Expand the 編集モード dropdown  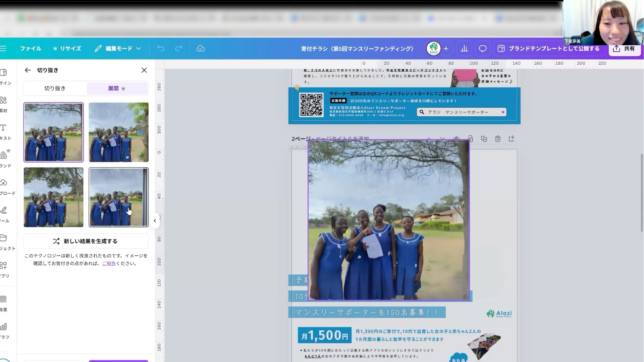pyautogui.click(x=118, y=49)
